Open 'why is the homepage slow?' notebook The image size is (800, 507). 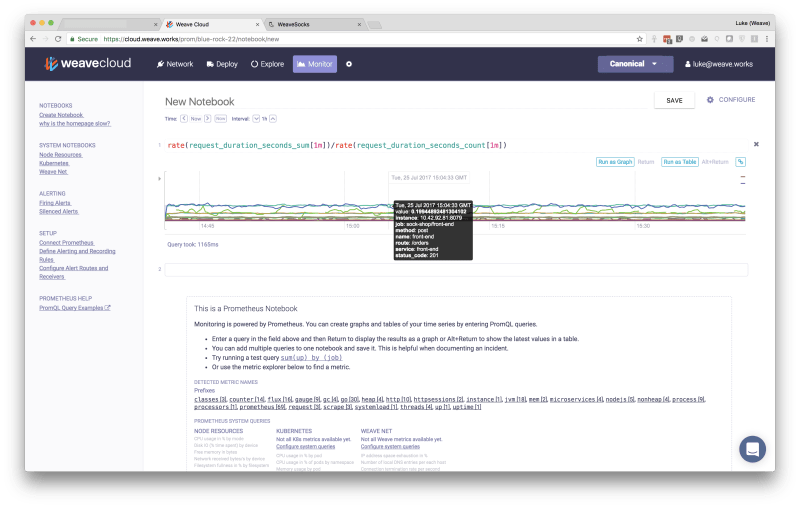pyautogui.click(x=75, y=123)
